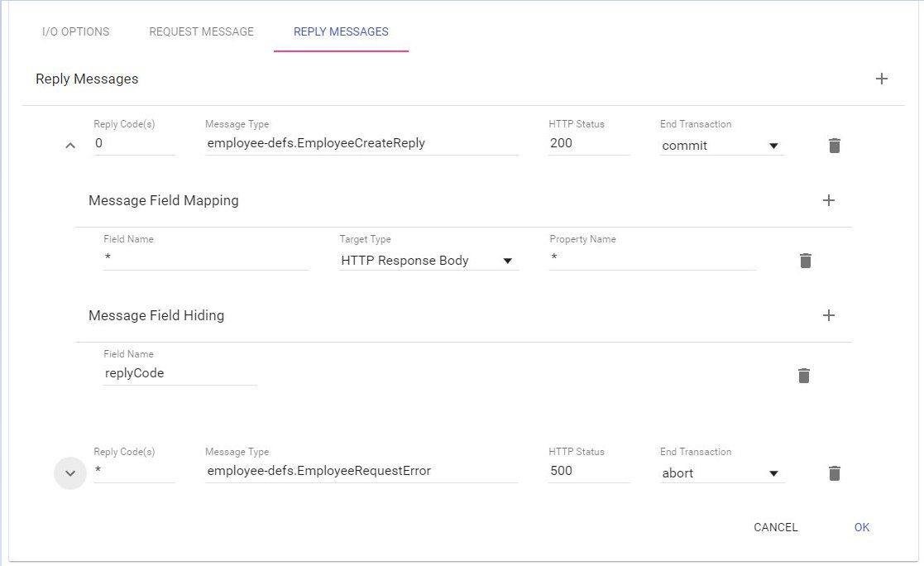Switch to the I/O Options tab
Viewport: 924px width, 566px height.
[76, 32]
